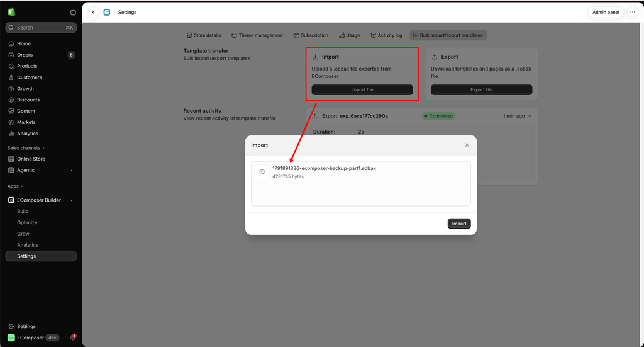Click the ECompoer store avatar icon
The image size is (644, 347).
(11, 338)
